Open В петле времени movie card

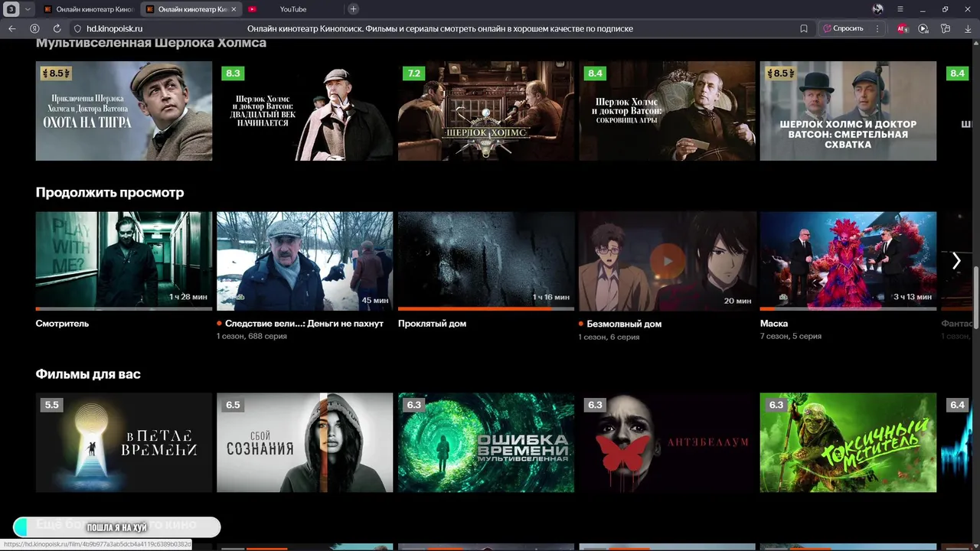point(124,442)
